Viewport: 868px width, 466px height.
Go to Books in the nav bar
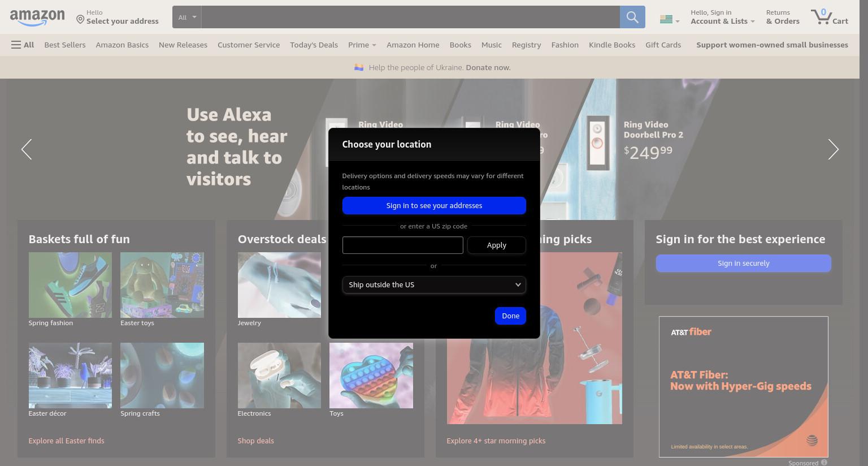click(x=461, y=45)
